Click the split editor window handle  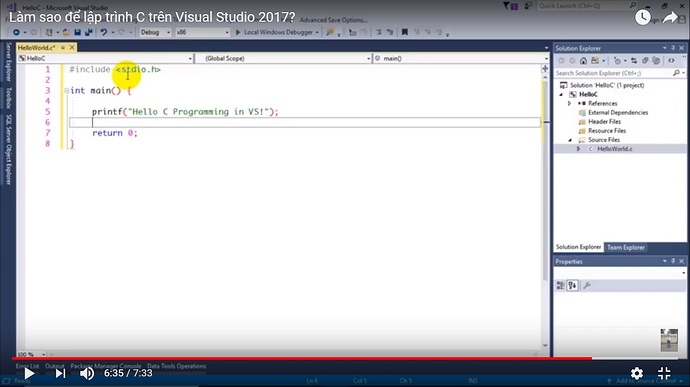[x=545, y=69]
